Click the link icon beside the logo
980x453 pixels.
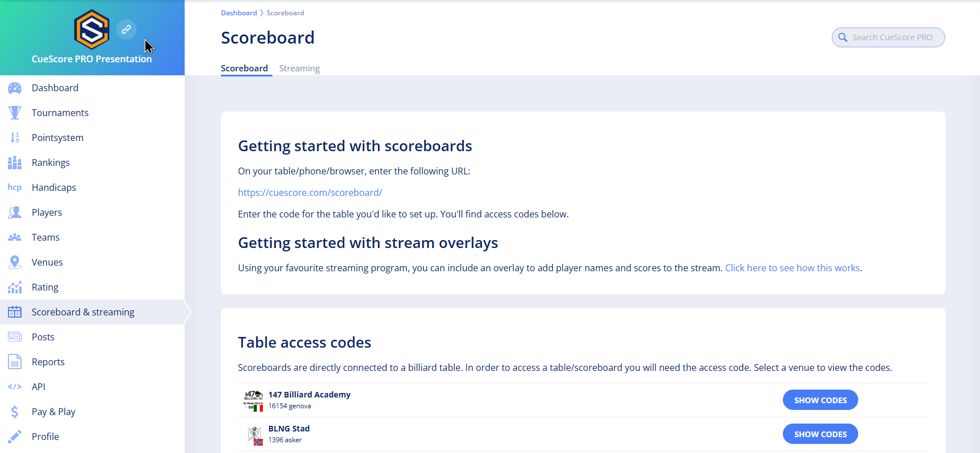[126, 29]
